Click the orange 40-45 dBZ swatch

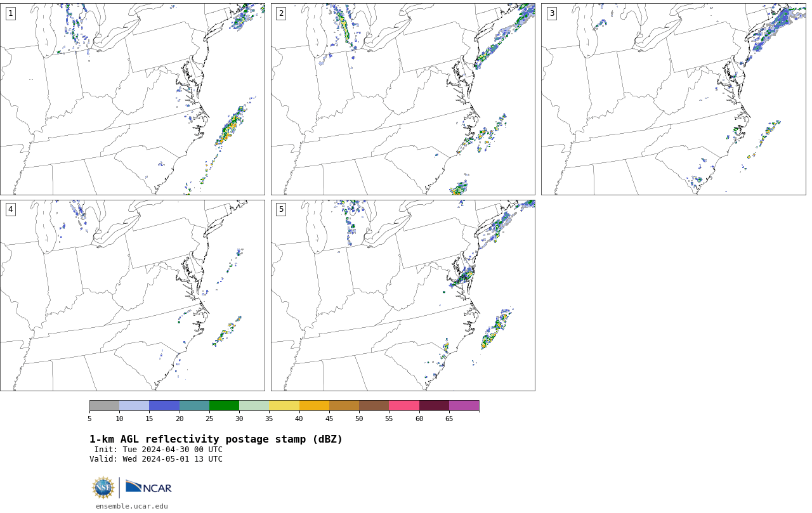pos(314,406)
